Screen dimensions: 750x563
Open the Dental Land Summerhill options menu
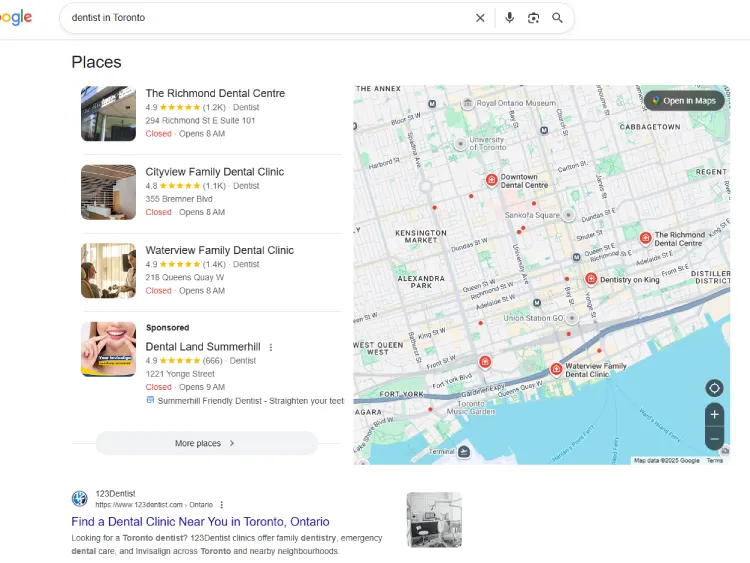271,347
